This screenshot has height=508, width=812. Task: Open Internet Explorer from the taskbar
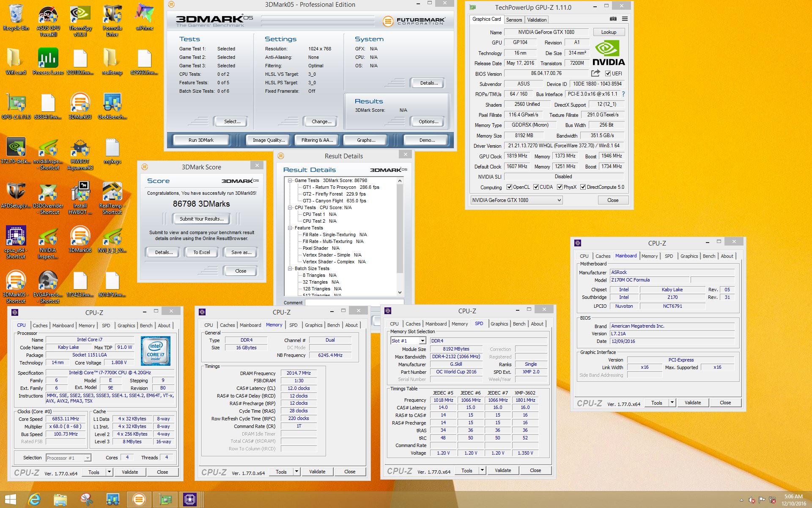34,500
